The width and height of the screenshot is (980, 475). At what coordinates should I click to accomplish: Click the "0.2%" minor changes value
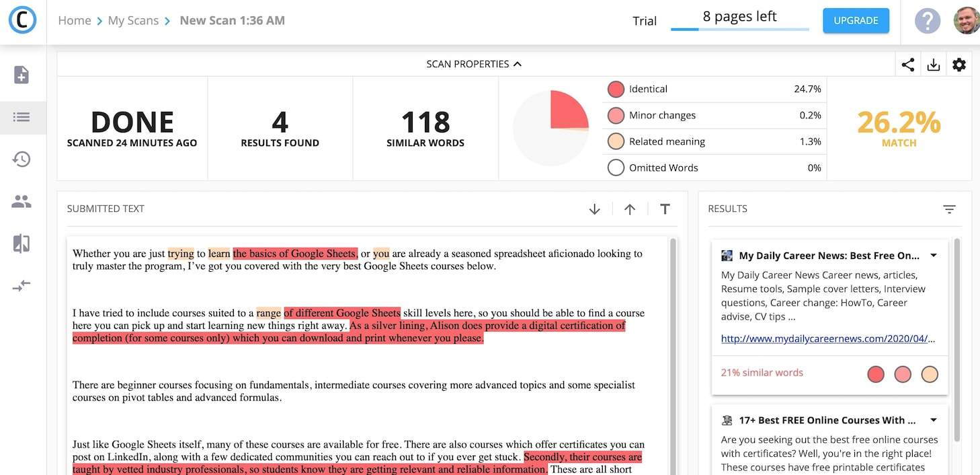(x=811, y=116)
